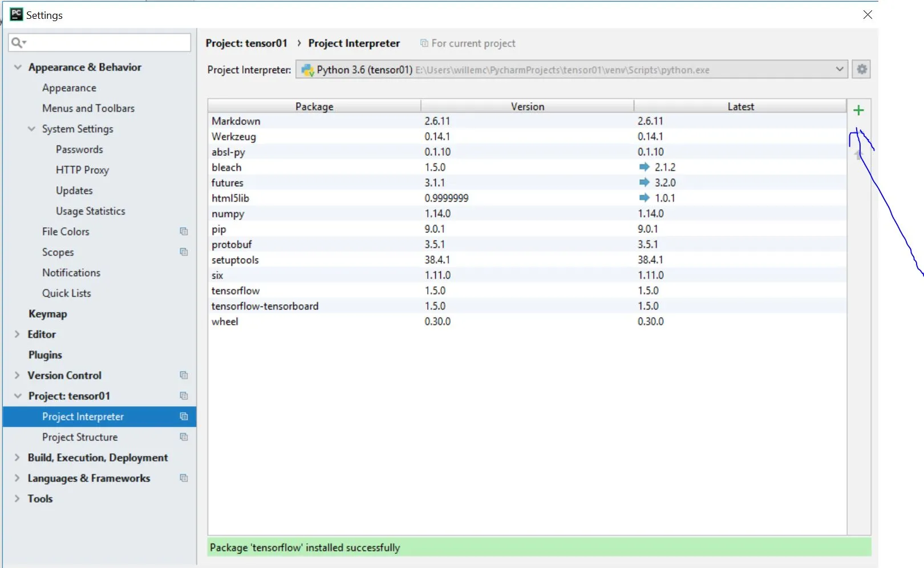The width and height of the screenshot is (924, 568).
Task: Collapse the Appearance & Behavior section
Action: (18, 67)
